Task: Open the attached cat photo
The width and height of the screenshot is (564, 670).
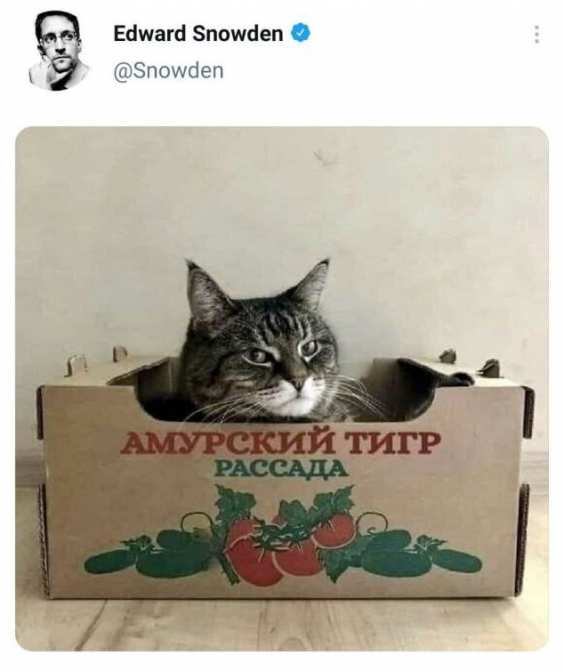Action: [282, 388]
